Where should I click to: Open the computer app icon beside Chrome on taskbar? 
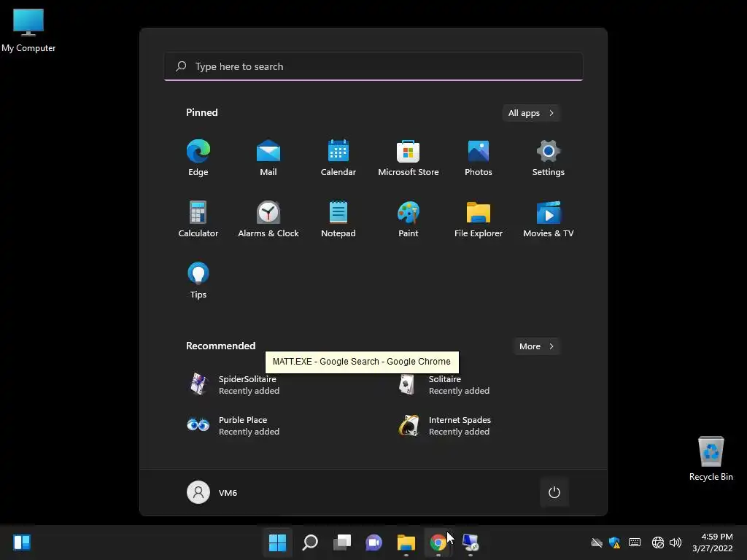(x=471, y=542)
